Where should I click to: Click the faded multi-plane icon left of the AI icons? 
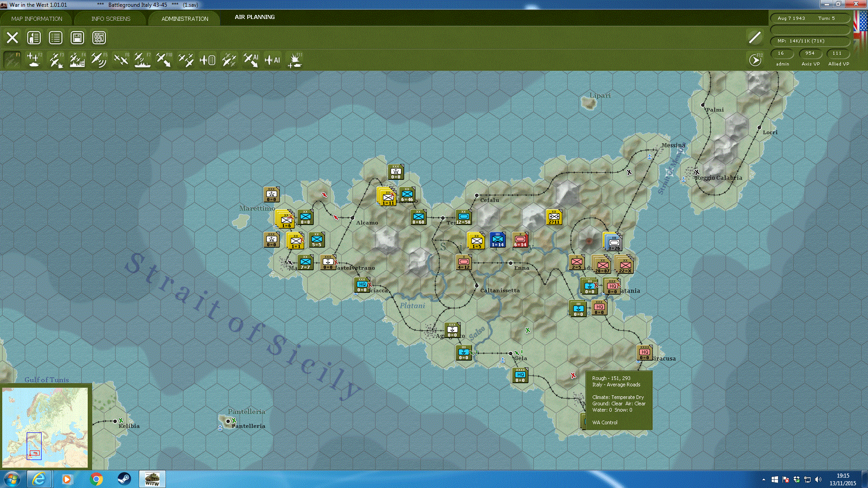tap(229, 60)
